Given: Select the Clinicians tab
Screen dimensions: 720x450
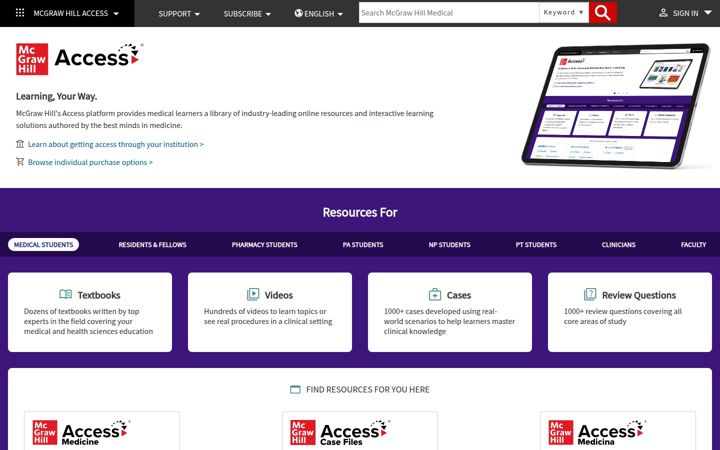Looking at the screenshot, I should (x=619, y=245).
